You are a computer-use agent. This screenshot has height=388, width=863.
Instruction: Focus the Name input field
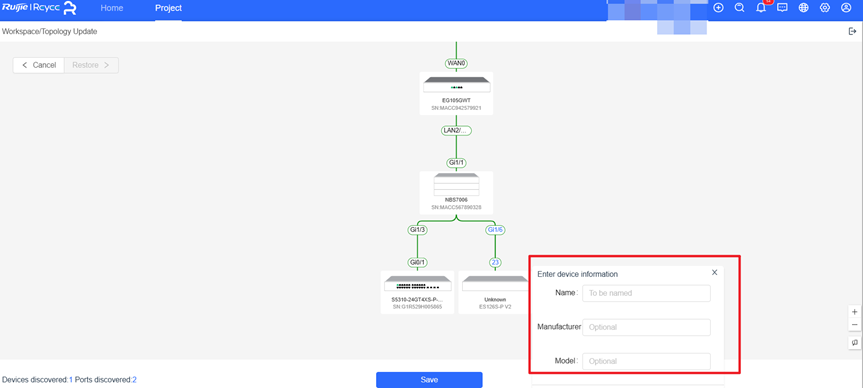(x=646, y=293)
